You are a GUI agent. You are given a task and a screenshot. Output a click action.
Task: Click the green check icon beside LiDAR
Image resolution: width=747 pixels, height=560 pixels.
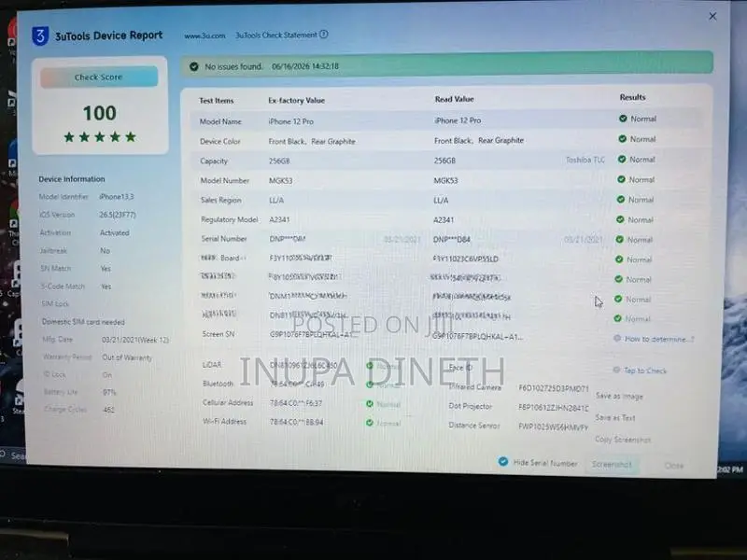click(x=370, y=365)
